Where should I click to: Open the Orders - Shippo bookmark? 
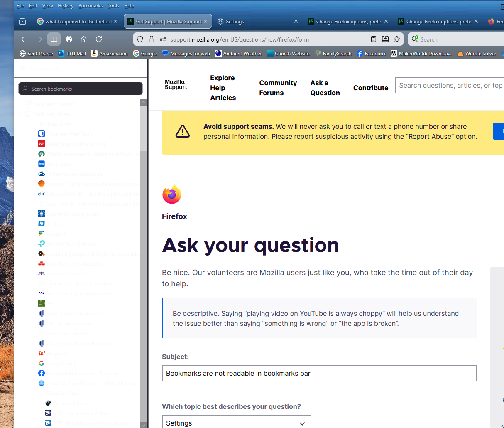point(66,403)
